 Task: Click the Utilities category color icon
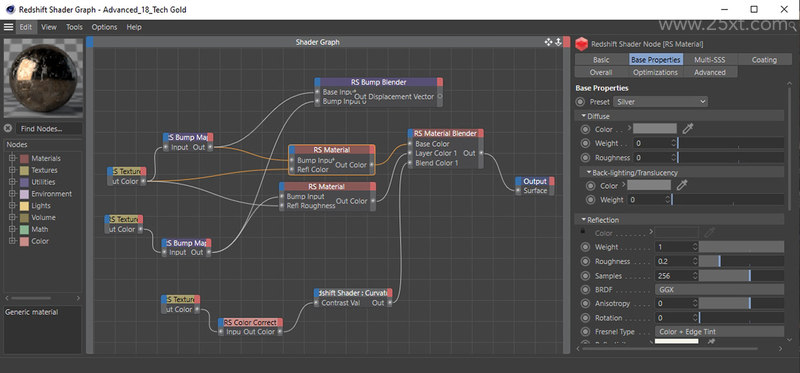coord(24,182)
